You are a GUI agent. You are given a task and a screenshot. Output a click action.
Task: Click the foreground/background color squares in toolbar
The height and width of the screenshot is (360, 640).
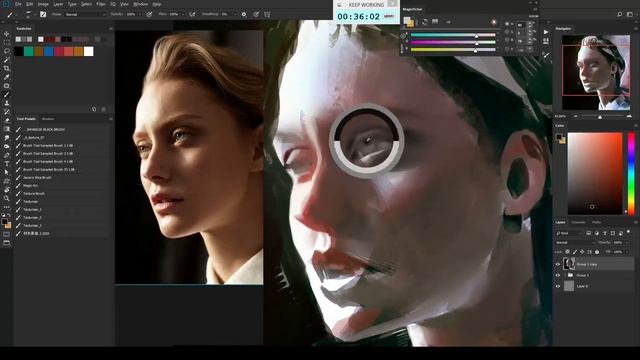coord(6,223)
